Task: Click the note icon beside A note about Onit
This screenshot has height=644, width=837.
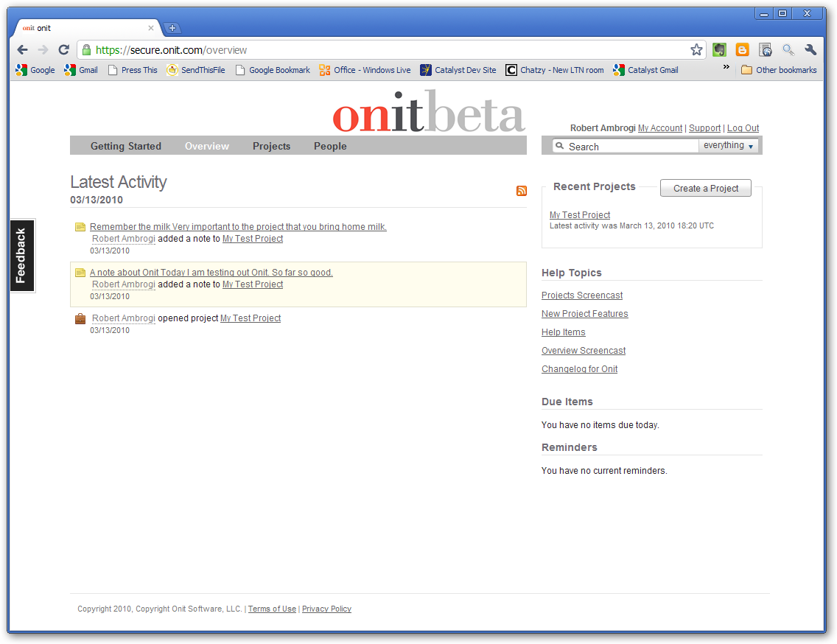Action: pos(80,273)
